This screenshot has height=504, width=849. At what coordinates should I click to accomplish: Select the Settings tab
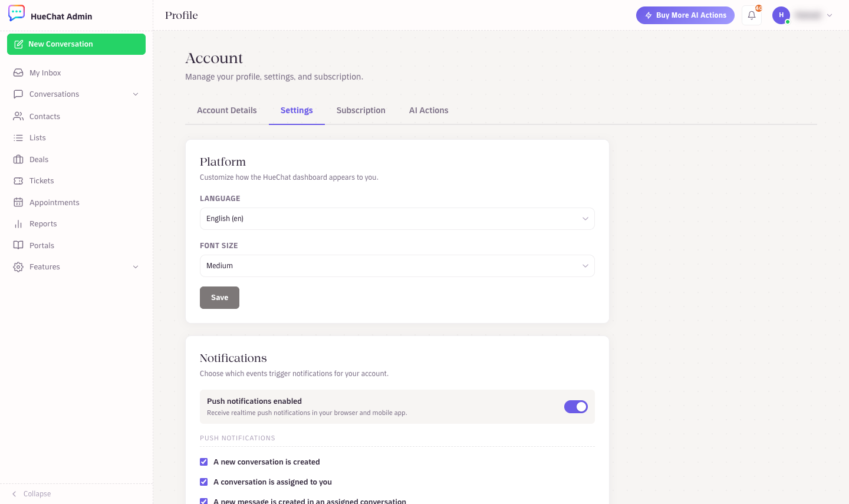click(x=297, y=110)
